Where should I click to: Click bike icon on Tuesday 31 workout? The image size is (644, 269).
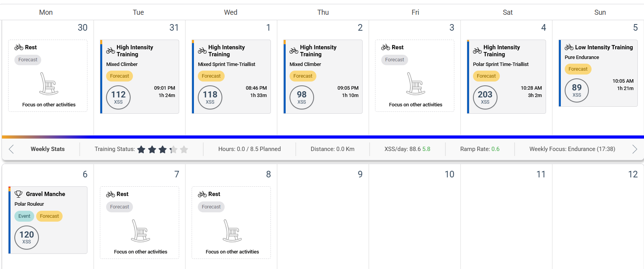(x=110, y=50)
